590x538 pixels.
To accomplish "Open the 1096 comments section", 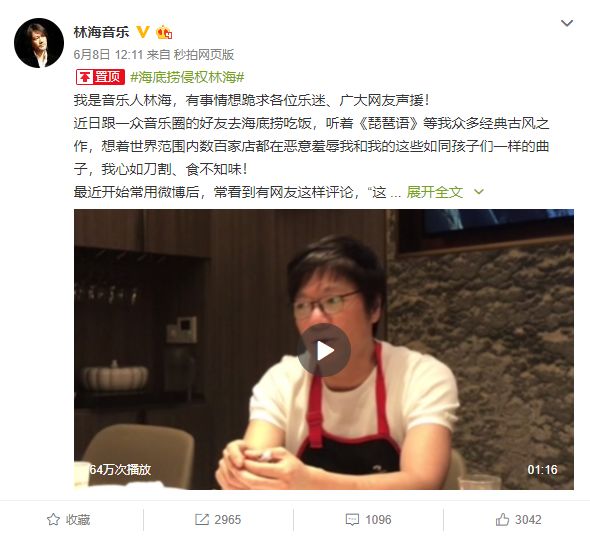I will click(x=368, y=520).
